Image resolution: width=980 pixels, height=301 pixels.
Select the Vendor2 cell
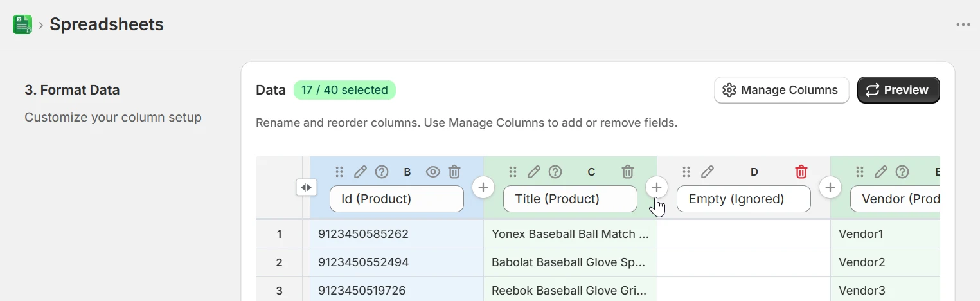point(886,262)
